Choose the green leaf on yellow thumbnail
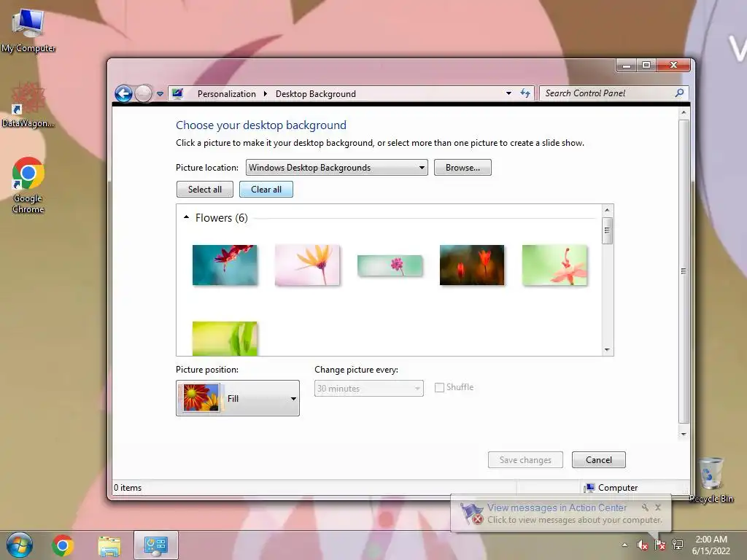The width and height of the screenshot is (747, 560). click(x=225, y=338)
